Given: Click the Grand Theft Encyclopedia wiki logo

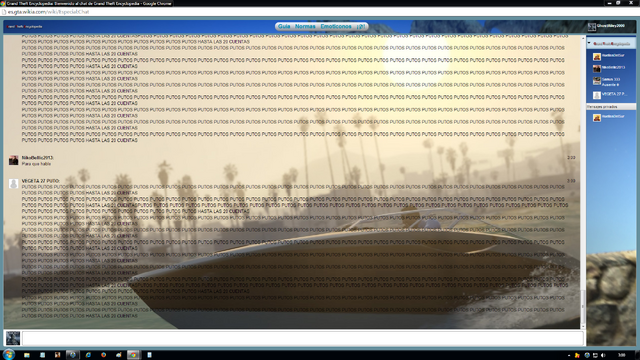Looking at the screenshot, I should pos(24,27).
